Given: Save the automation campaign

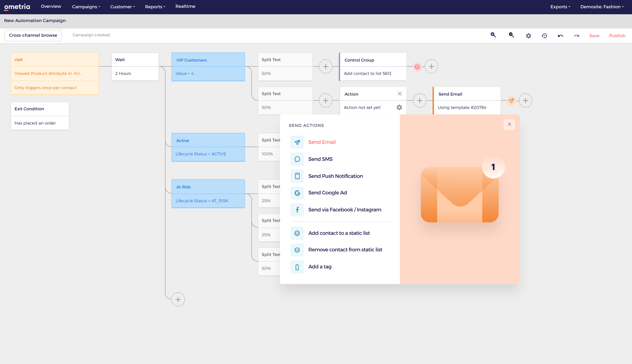Looking at the screenshot, I should [594, 36].
